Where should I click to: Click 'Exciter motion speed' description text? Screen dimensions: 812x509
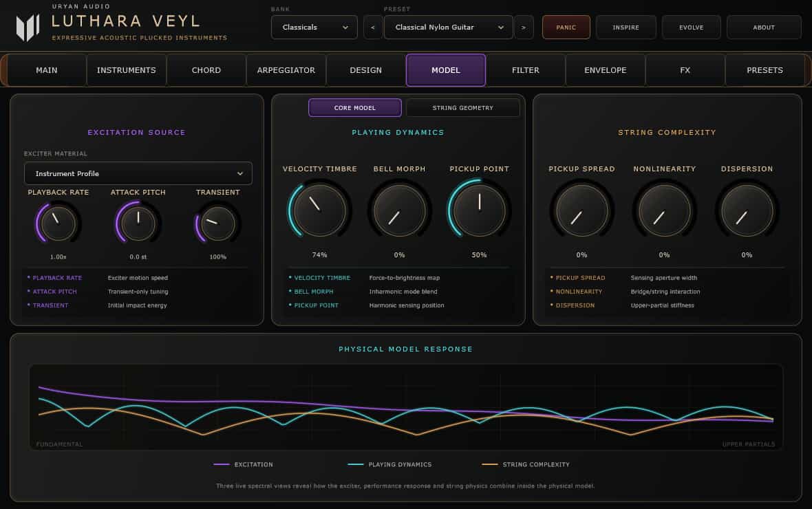click(138, 278)
